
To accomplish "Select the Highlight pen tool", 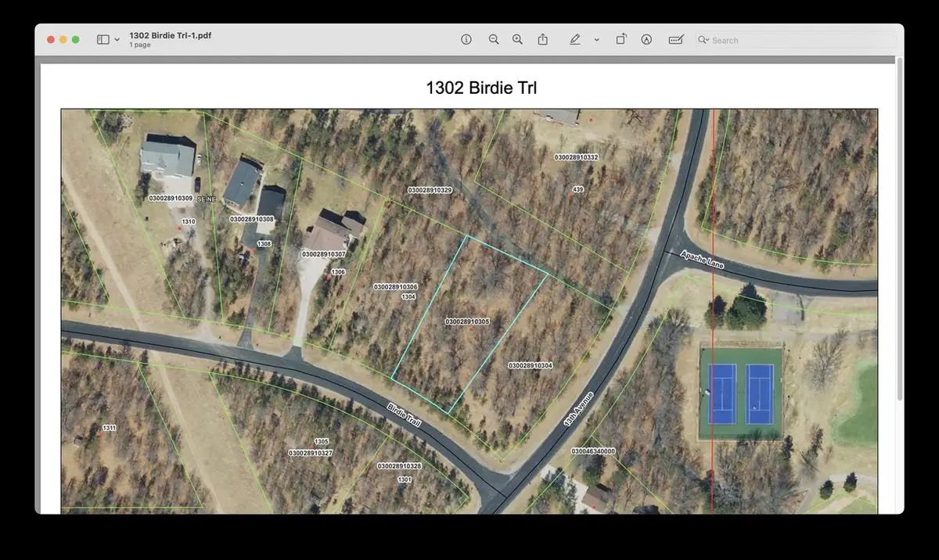I will point(575,39).
